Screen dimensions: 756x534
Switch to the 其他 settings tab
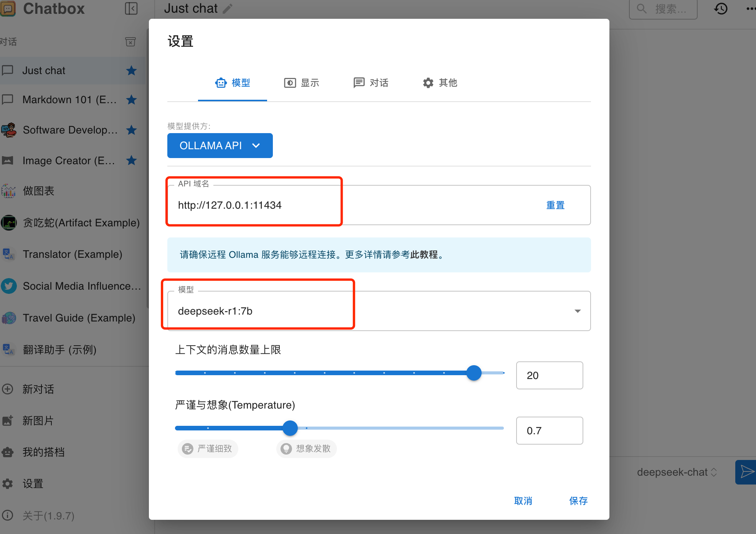(440, 83)
